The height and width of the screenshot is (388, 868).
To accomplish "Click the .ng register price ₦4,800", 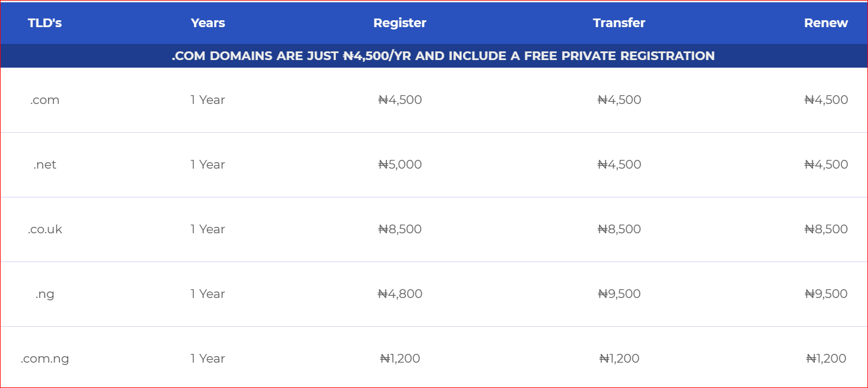I will tap(399, 294).
